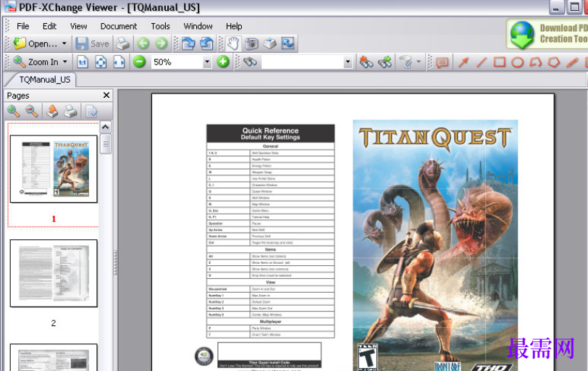588x371 pixels.
Task: Select the Rectangle annotation tool
Action: point(500,62)
